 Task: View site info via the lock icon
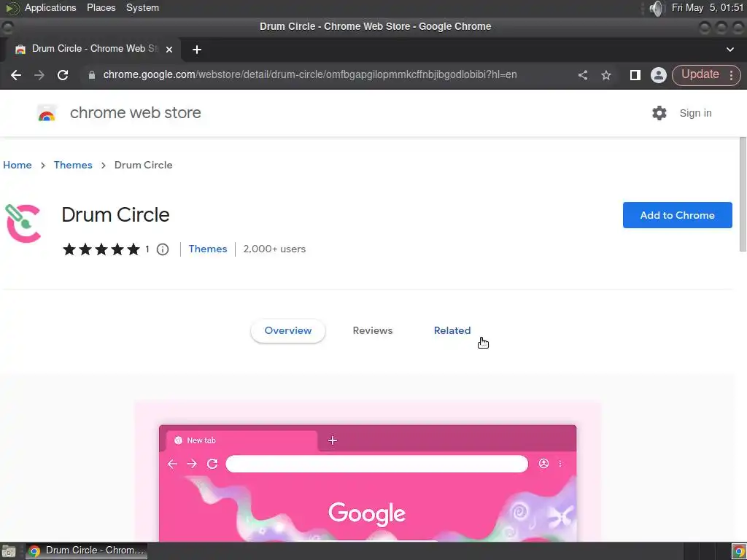(92, 75)
